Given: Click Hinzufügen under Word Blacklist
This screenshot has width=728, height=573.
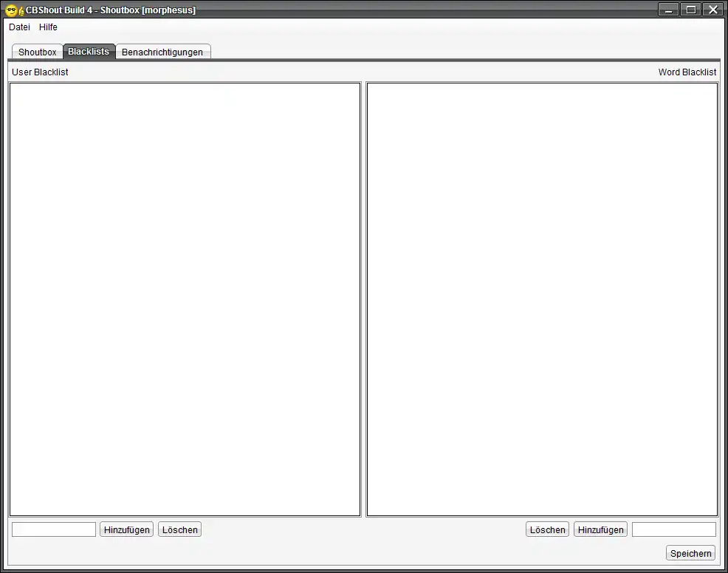Looking at the screenshot, I should (x=600, y=529).
